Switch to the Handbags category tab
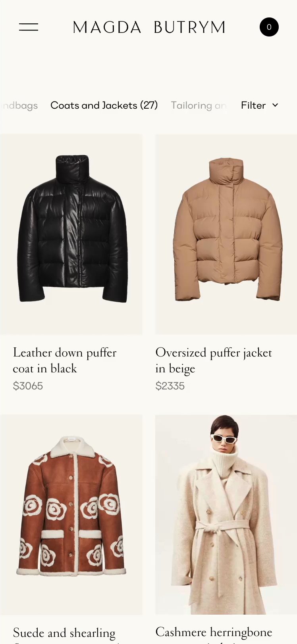 click(19, 105)
